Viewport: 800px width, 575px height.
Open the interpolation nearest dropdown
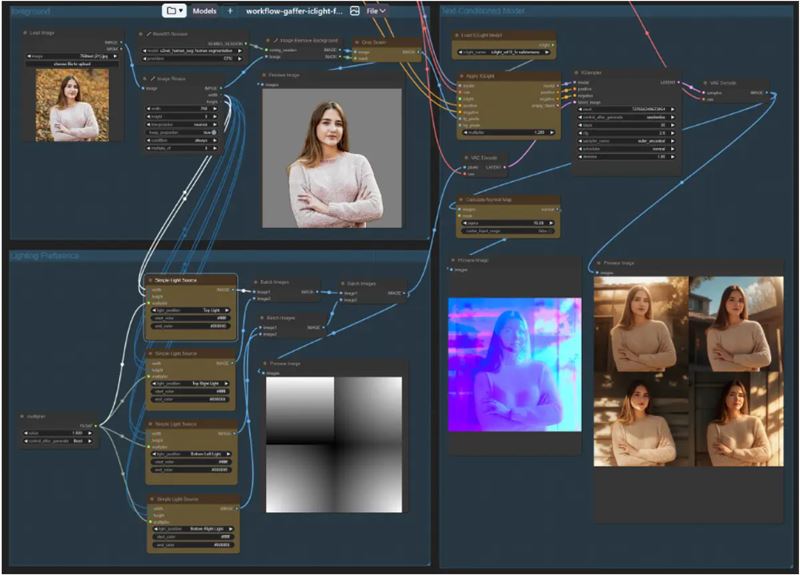[x=182, y=124]
